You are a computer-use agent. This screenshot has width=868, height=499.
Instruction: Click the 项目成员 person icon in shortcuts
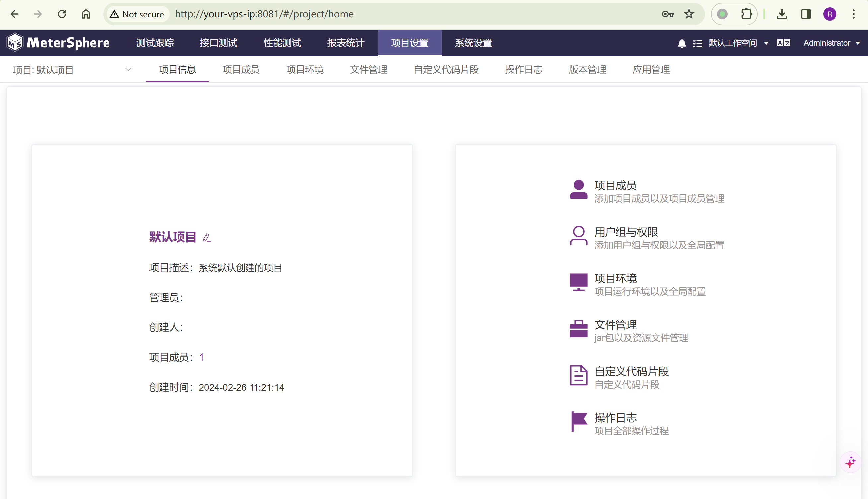click(x=578, y=189)
